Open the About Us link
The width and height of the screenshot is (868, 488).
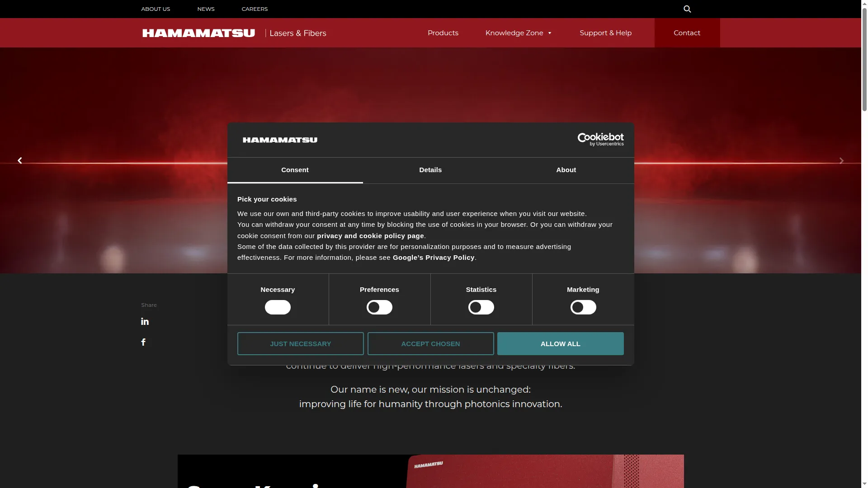[x=156, y=9]
